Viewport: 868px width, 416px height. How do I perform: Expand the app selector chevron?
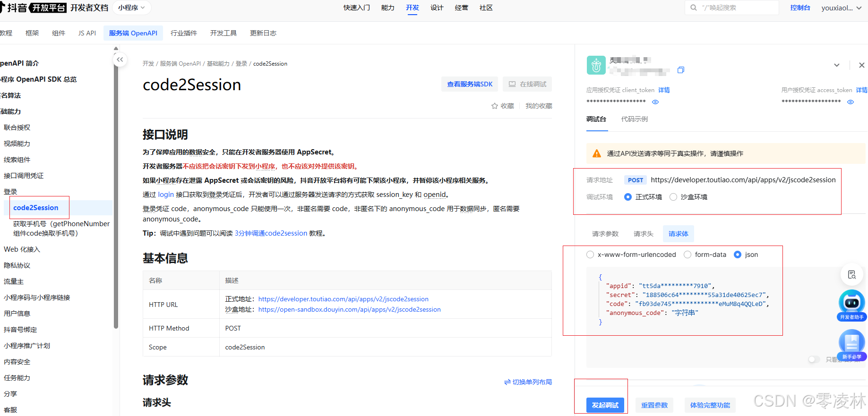pos(837,65)
